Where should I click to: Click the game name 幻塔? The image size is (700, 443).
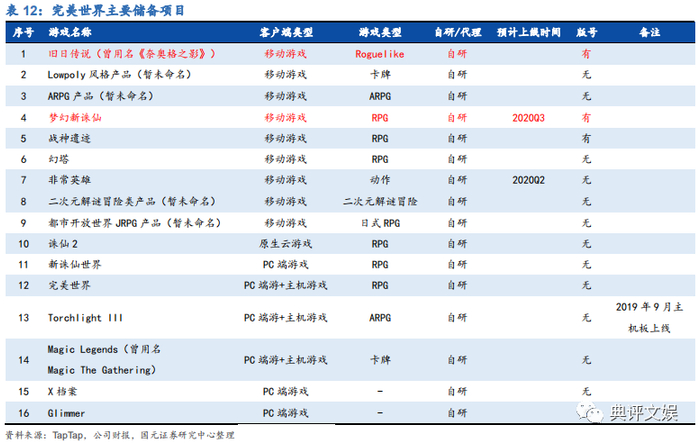[x=59, y=159]
